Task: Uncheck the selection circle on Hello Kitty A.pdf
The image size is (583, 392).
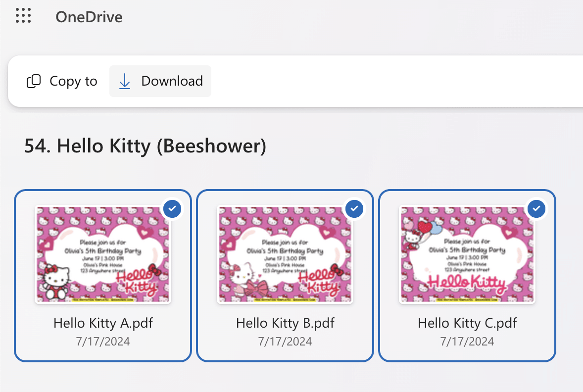Action: (x=172, y=209)
